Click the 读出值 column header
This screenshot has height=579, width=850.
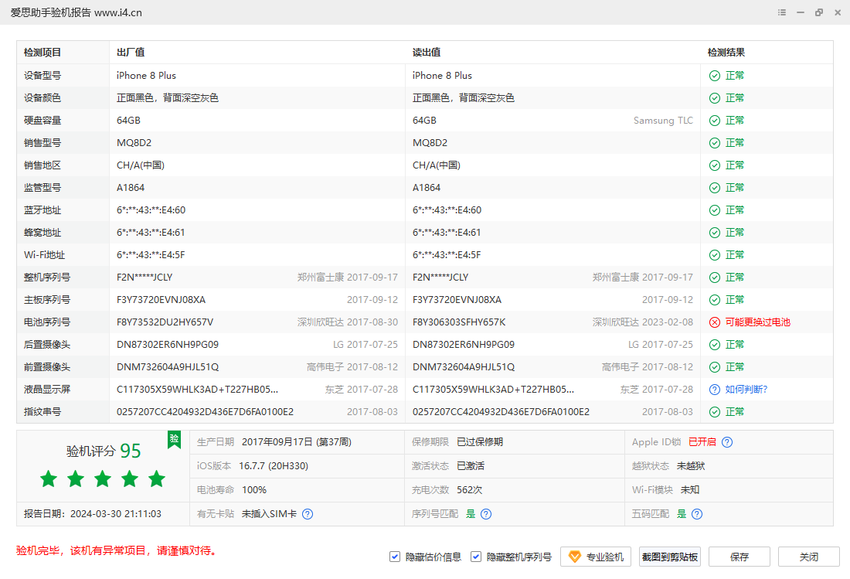point(427,53)
